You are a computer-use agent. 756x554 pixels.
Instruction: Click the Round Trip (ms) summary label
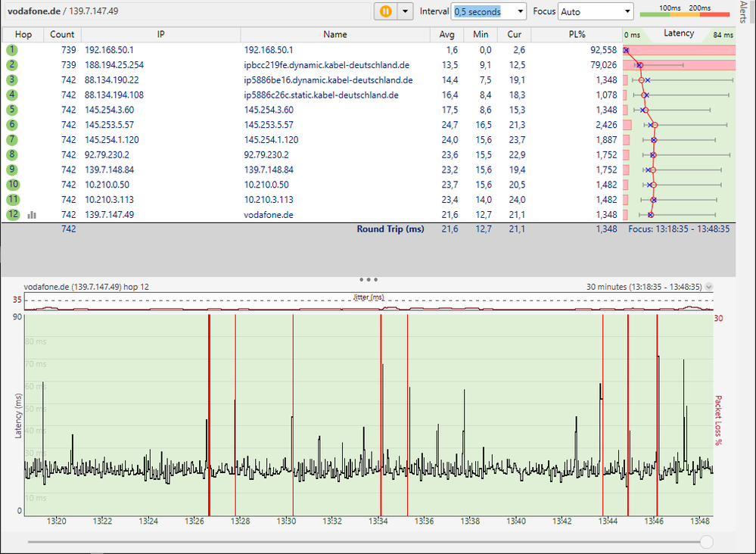(x=390, y=229)
